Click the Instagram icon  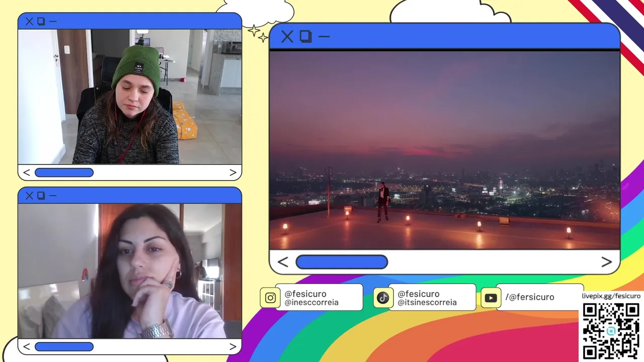(270, 298)
